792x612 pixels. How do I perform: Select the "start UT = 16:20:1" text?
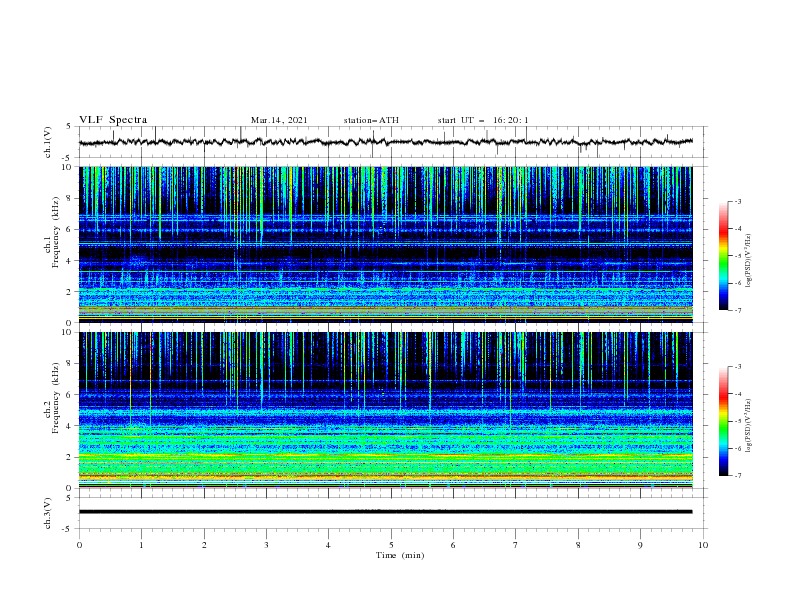[483, 120]
